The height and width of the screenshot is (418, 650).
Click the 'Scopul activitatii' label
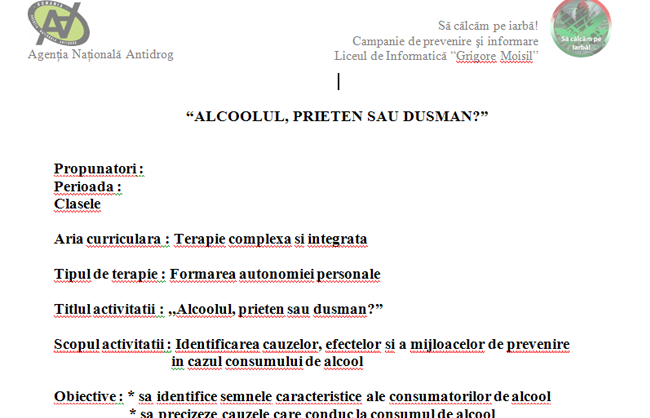[x=110, y=345]
